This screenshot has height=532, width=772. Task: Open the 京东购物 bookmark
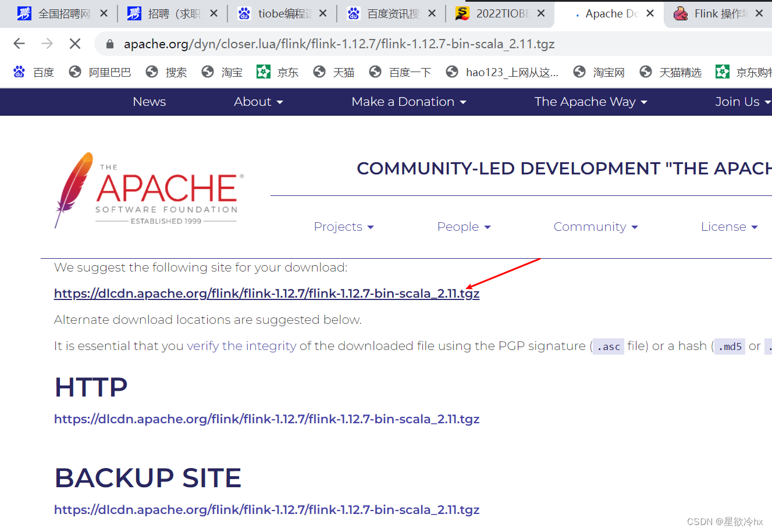click(744, 72)
